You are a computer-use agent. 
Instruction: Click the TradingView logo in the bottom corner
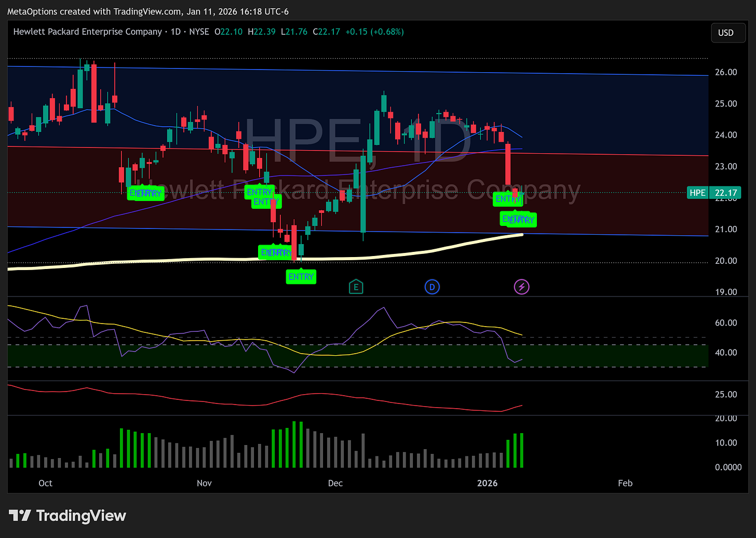(67, 516)
